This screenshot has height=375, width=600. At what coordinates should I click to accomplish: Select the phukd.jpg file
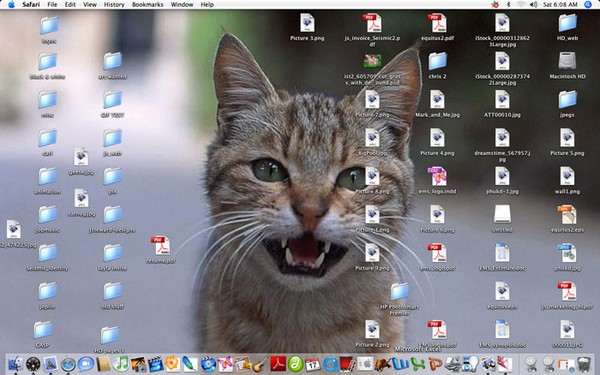pyautogui.click(x=567, y=253)
